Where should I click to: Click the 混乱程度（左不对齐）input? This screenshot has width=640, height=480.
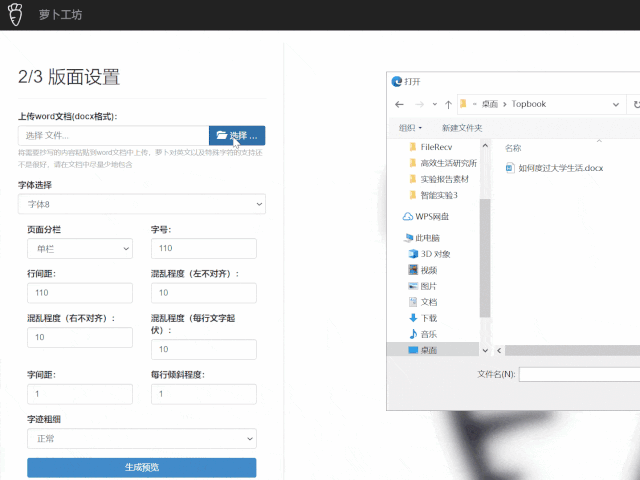[204, 293]
